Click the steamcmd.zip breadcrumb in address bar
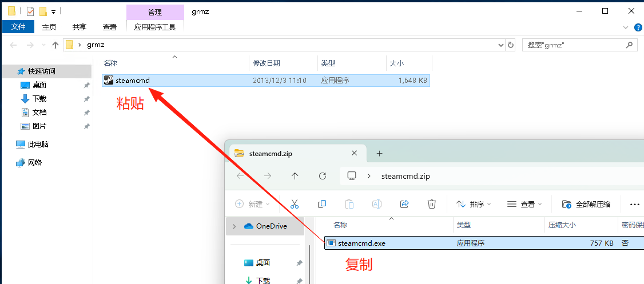This screenshot has height=284, width=644. click(406, 176)
